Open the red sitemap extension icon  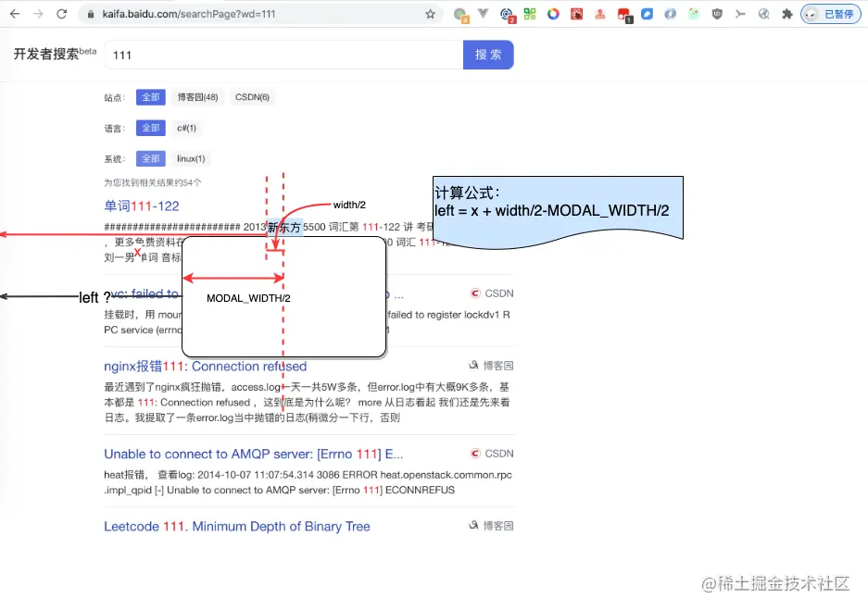tap(600, 15)
